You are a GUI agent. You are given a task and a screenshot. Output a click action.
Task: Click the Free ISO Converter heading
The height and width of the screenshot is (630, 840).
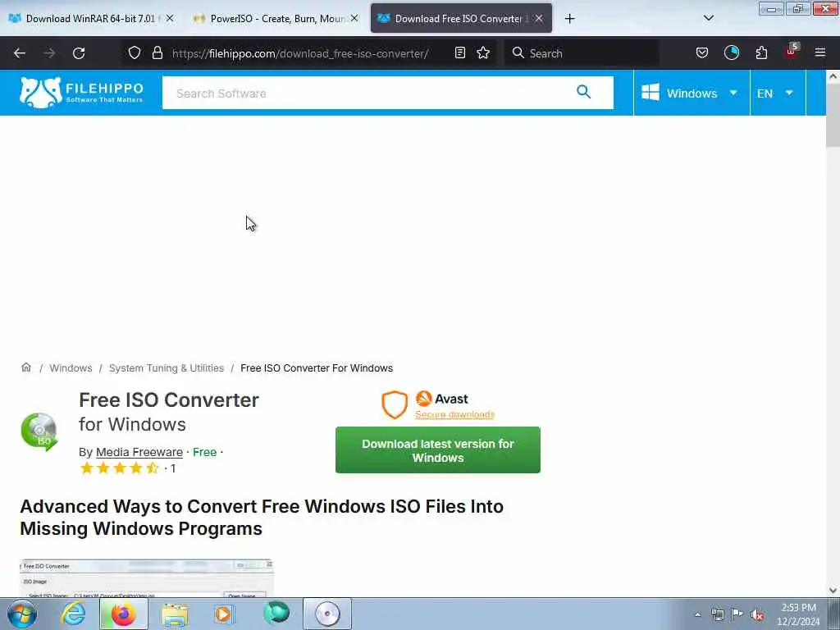169,399
